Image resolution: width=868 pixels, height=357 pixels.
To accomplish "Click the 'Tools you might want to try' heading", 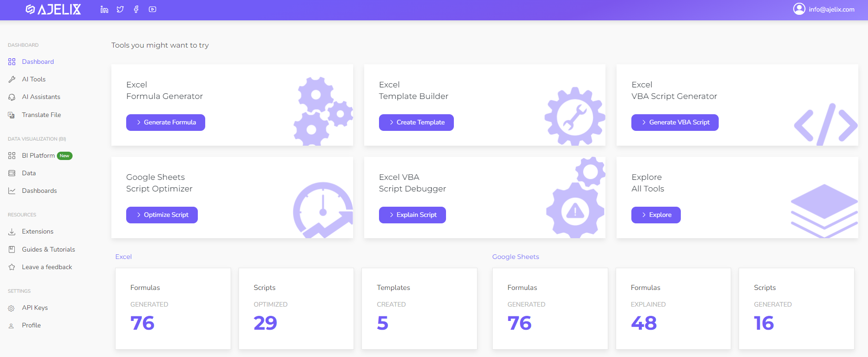I will pos(160,45).
